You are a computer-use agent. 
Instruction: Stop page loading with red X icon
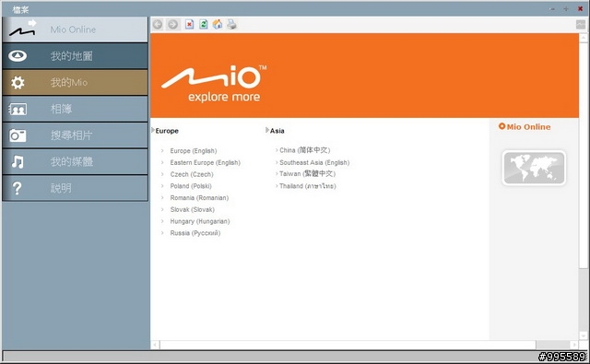[189, 25]
